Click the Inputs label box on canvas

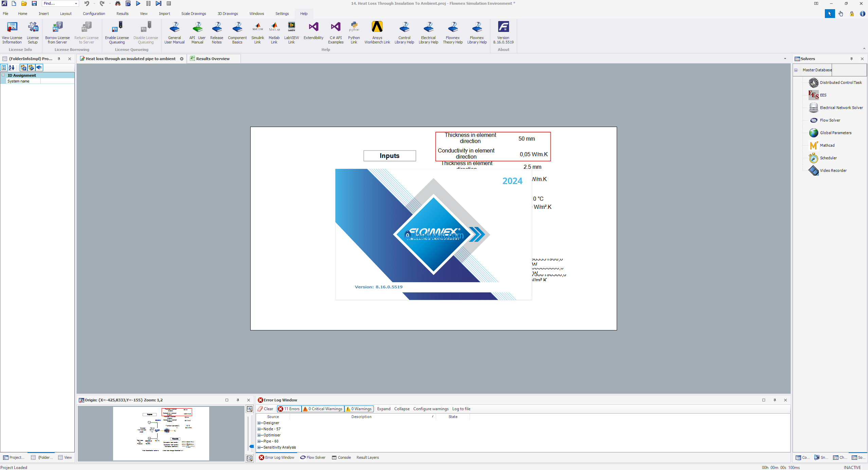(x=390, y=156)
